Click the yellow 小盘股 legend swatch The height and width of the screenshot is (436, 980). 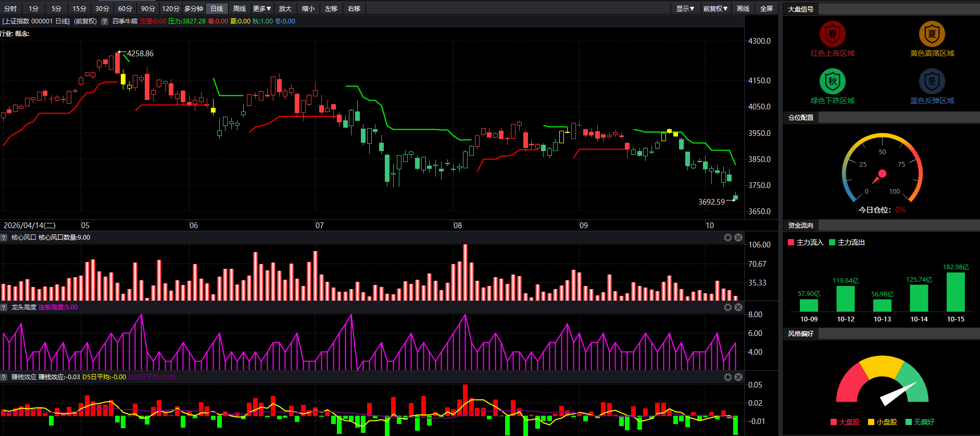[871, 422]
